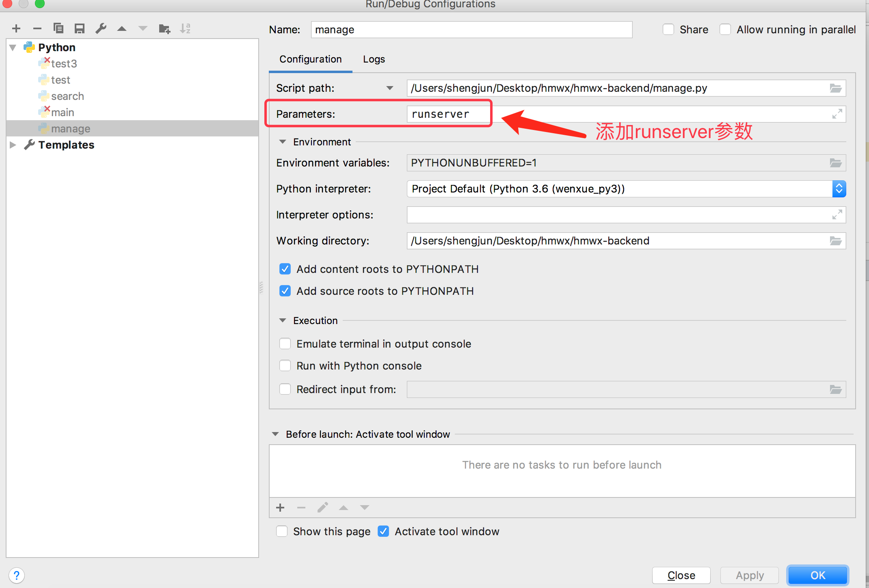Expand the Templates tree node

[13, 145]
